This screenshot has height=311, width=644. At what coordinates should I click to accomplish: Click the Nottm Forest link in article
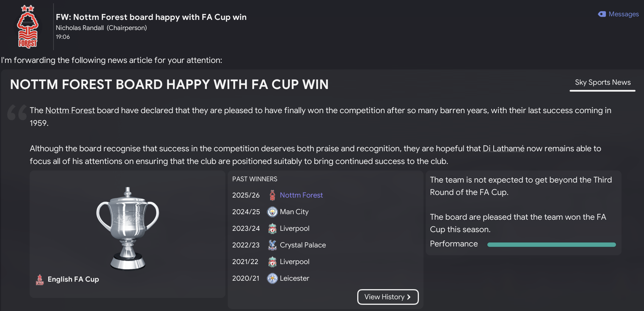click(70, 111)
